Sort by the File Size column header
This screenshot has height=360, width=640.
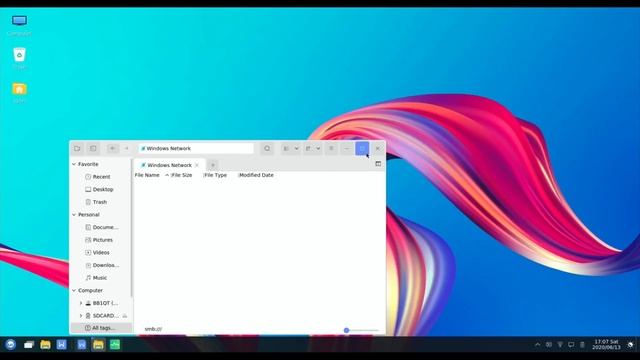(182, 175)
